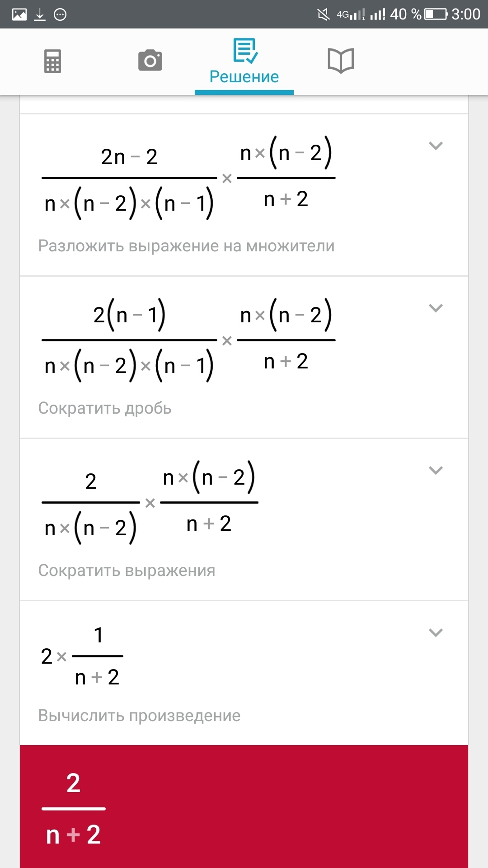Tap the 'Разложить выражение на множители' hint
Viewport: 488px width, 868px height.
coord(186,246)
